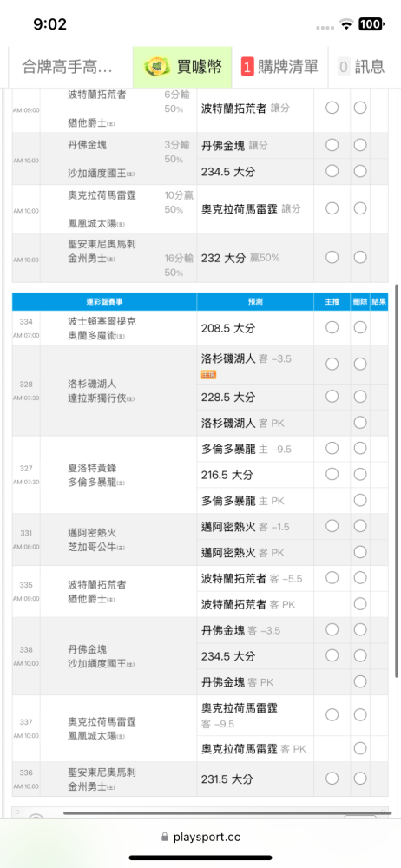Select 刪除 for 波特蘭拓荒者 客 -5.5
401x868 pixels.
(x=360, y=577)
